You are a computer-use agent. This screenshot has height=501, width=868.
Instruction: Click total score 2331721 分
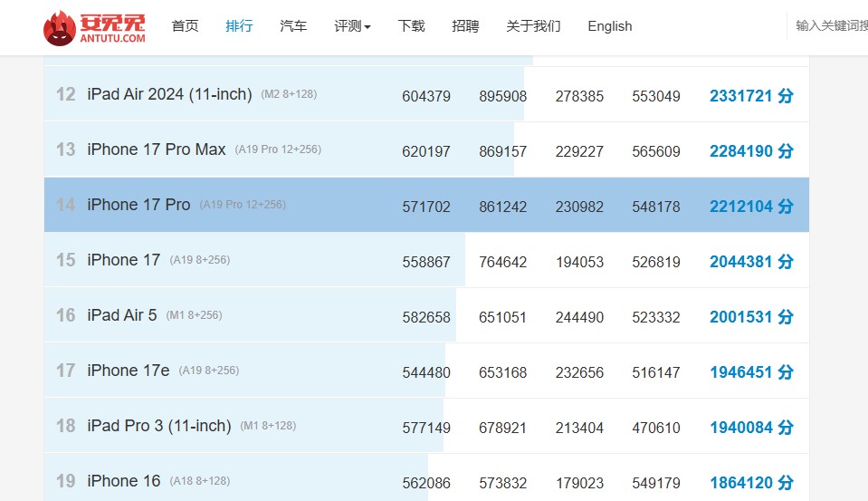[751, 96]
